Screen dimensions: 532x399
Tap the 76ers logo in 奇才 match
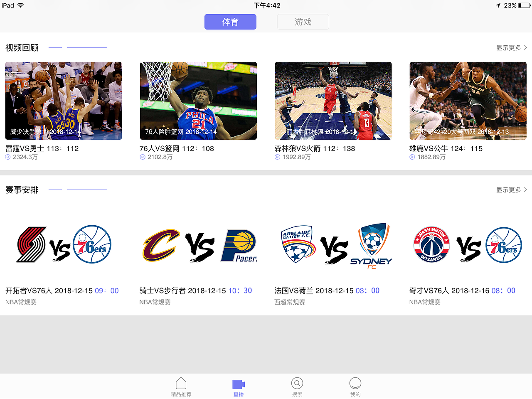coord(504,245)
